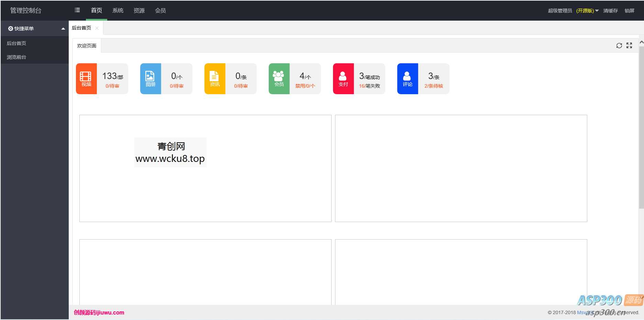The image size is (644, 320).
Task: Select the 会员 top menu item
Action: 160,11
